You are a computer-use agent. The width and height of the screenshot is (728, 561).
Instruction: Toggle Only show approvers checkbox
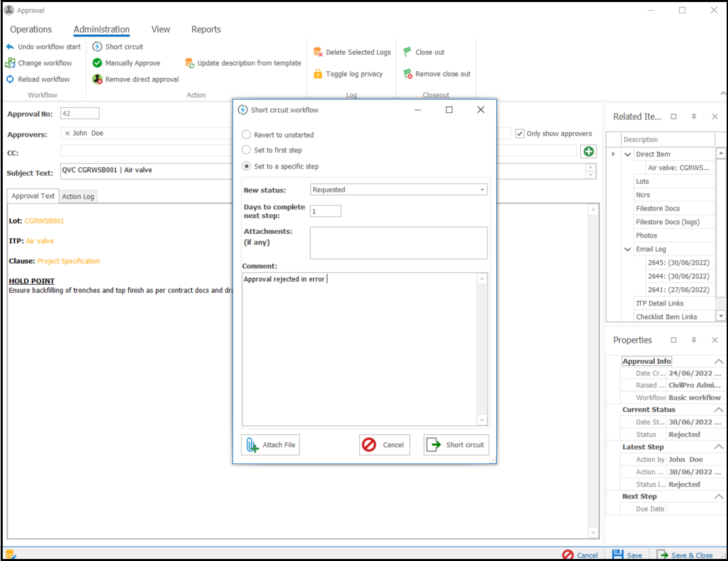point(520,133)
